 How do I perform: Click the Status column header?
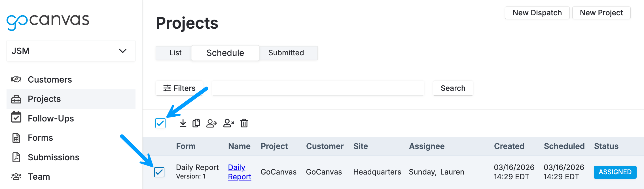(x=606, y=146)
